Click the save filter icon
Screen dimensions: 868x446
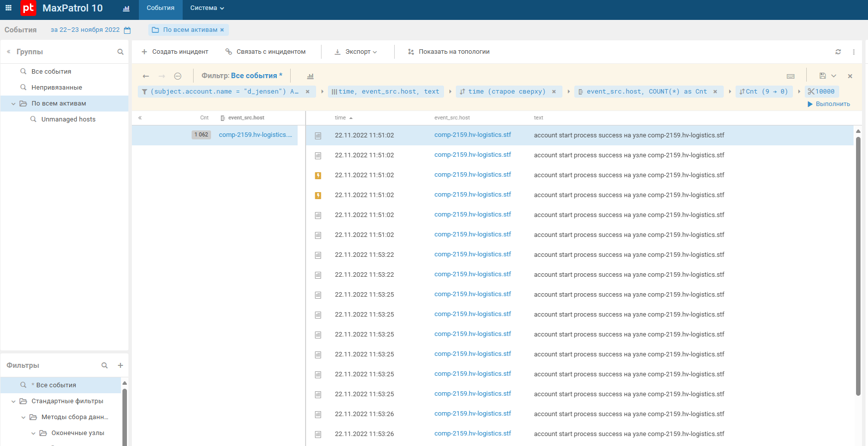pyautogui.click(x=823, y=76)
